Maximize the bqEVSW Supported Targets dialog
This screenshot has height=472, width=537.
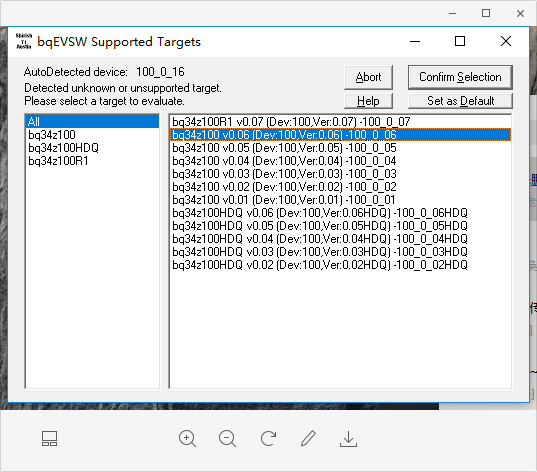click(460, 41)
